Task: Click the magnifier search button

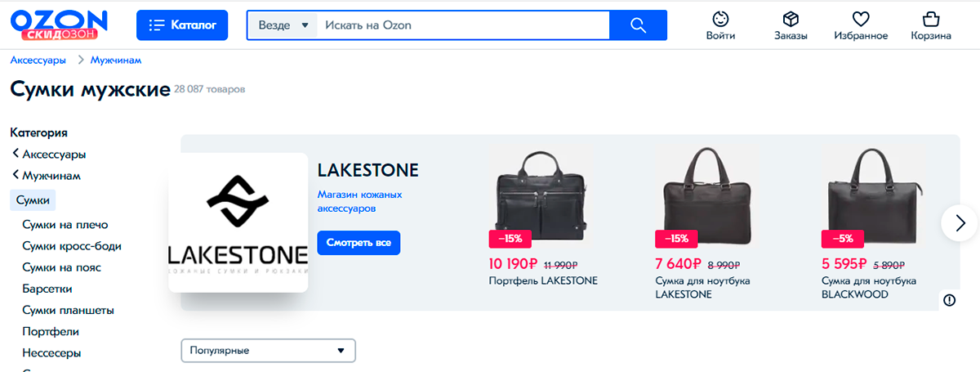Action: click(639, 25)
